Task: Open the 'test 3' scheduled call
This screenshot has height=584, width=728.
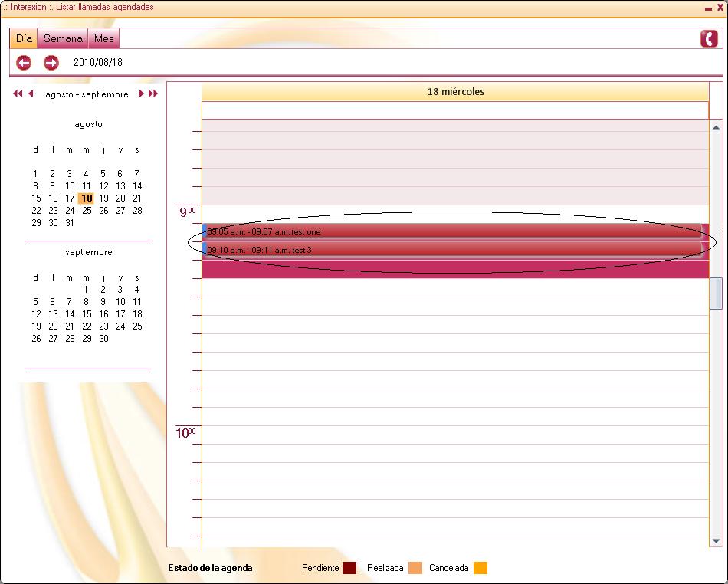Action: [x=452, y=250]
